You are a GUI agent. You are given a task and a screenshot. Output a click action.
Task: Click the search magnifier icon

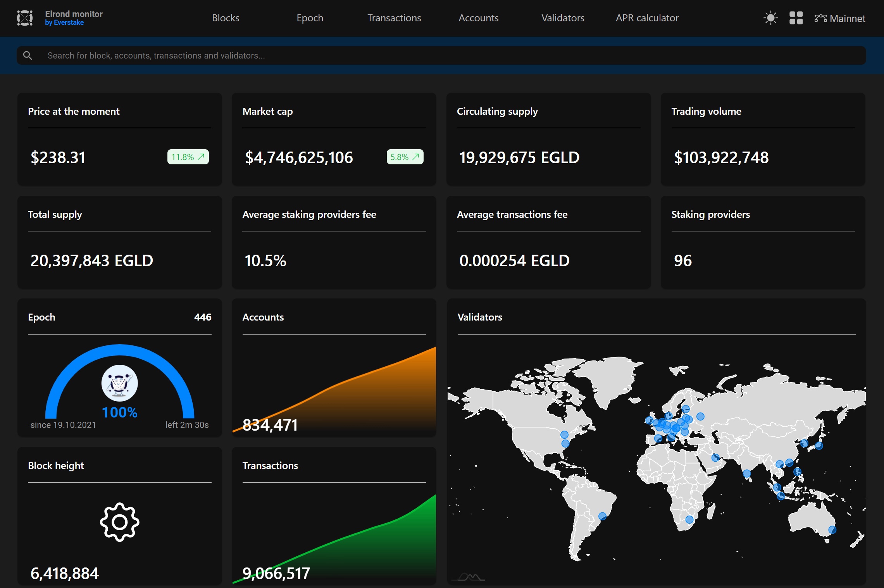pyautogui.click(x=27, y=55)
